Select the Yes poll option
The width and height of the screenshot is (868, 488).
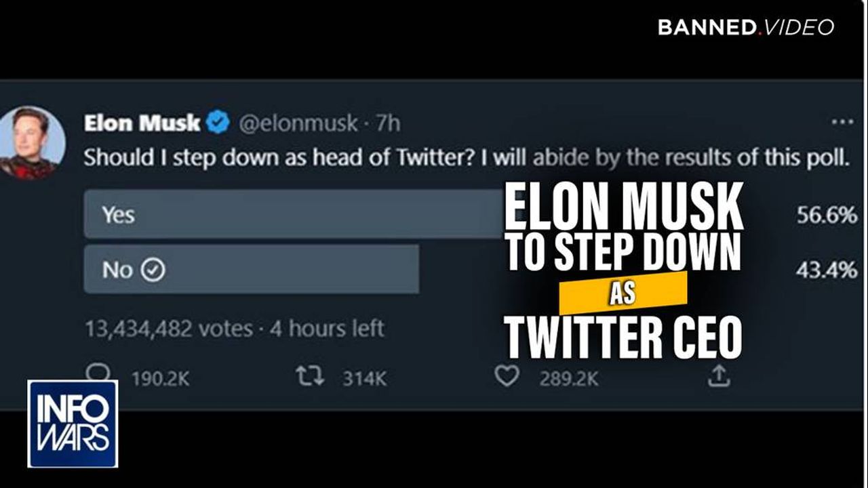[292, 215]
